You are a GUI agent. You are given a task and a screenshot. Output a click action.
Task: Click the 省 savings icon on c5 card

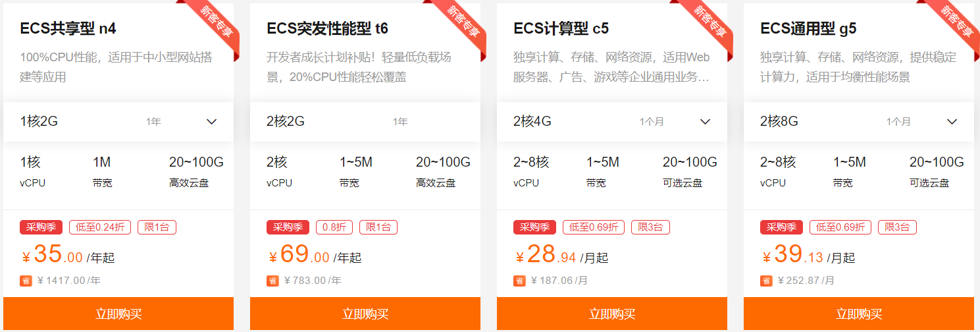pyautogui.click(x=519, y=281)
